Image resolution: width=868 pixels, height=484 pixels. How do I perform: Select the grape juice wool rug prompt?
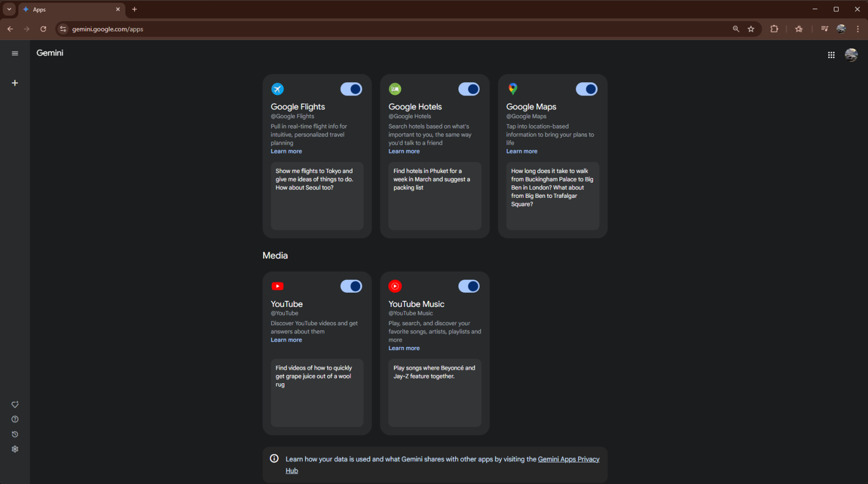tap(317, 392)
